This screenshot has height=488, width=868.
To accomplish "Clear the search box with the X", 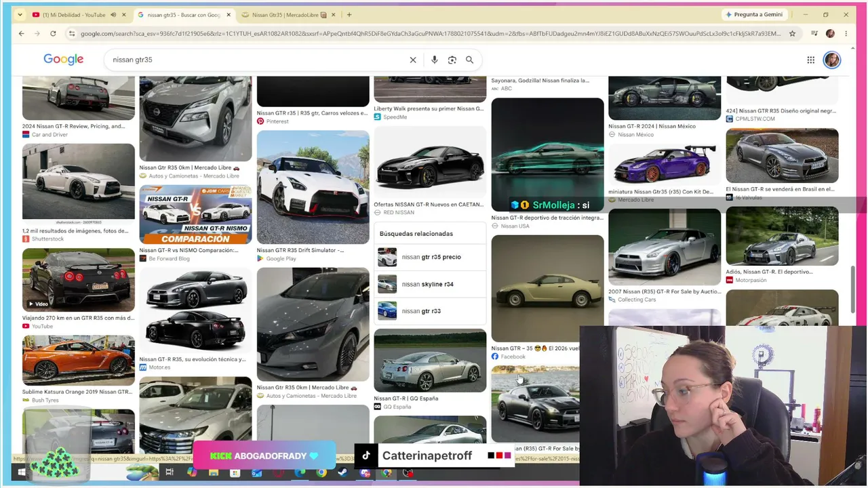I will click(x=413, y=60).
